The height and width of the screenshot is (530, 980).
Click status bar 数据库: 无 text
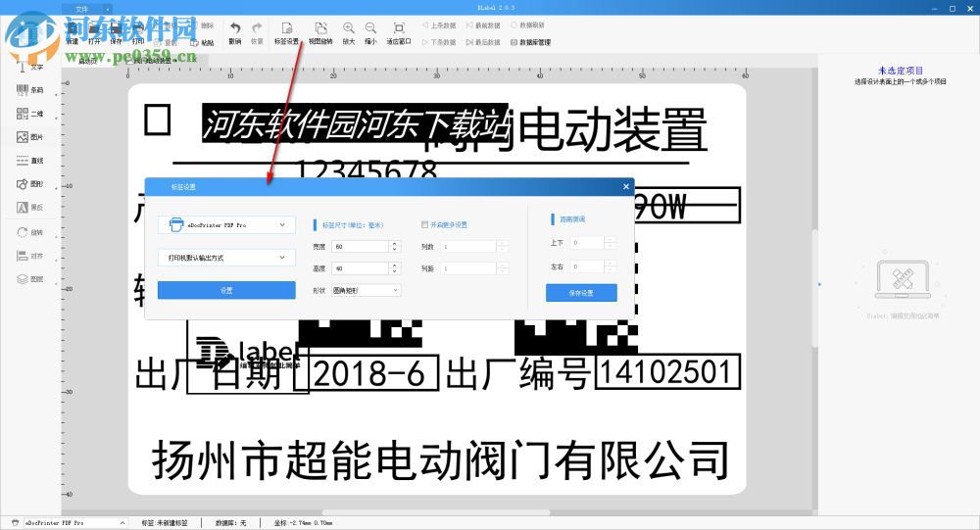pyautogui.click(x=230, y=522)
